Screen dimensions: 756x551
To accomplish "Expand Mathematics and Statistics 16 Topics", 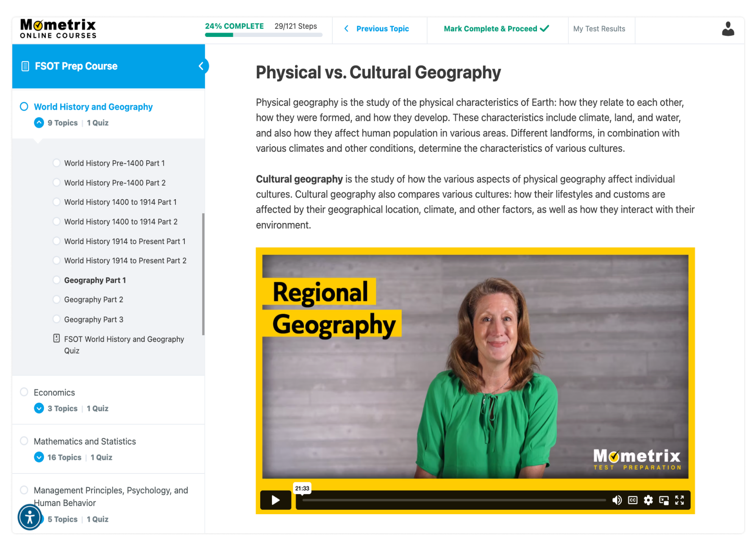I will tap(39, 457).
